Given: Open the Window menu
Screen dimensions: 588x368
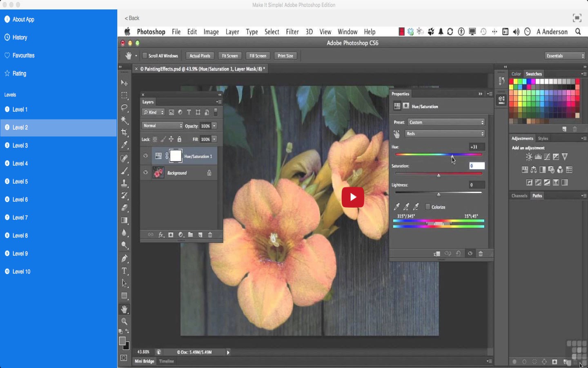Looking at the screenshot, I should tap(347, 31).
